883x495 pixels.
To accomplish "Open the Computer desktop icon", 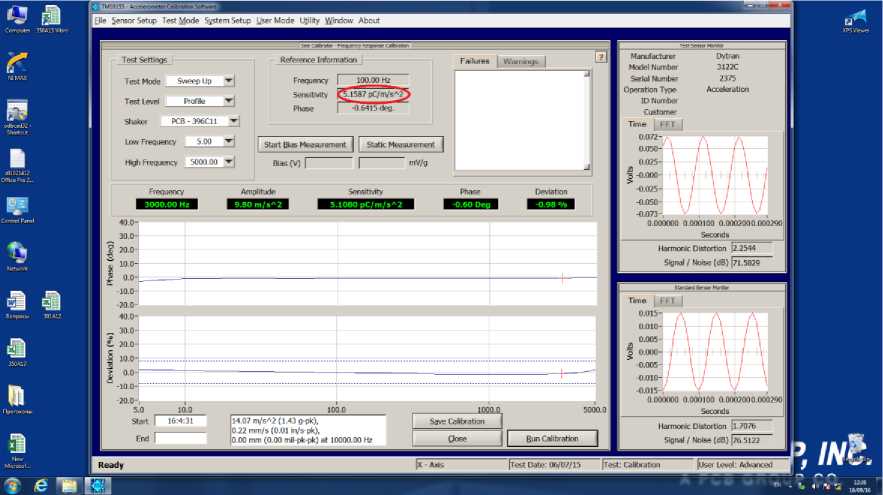I will pos(16,16).
